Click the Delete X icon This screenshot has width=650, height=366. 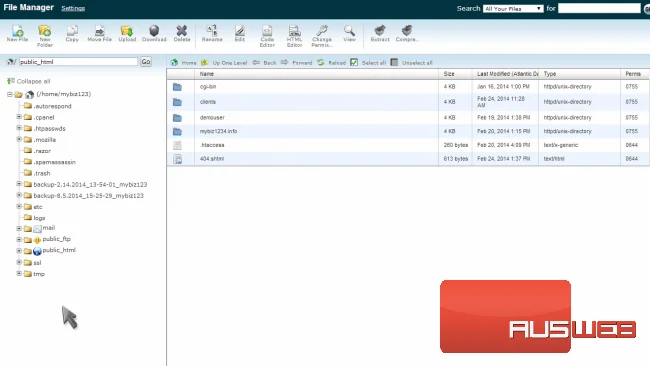coord(182,33)
